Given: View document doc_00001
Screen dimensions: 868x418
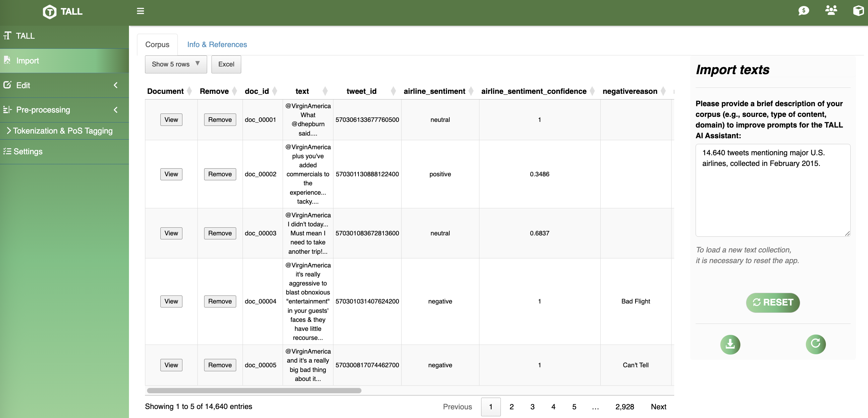Looking at the screenshot, I should pos(171,120).
